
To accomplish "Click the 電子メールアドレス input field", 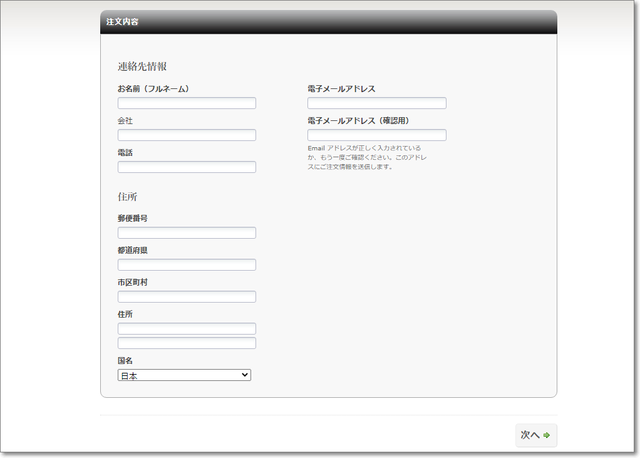I will pos(377,103).
